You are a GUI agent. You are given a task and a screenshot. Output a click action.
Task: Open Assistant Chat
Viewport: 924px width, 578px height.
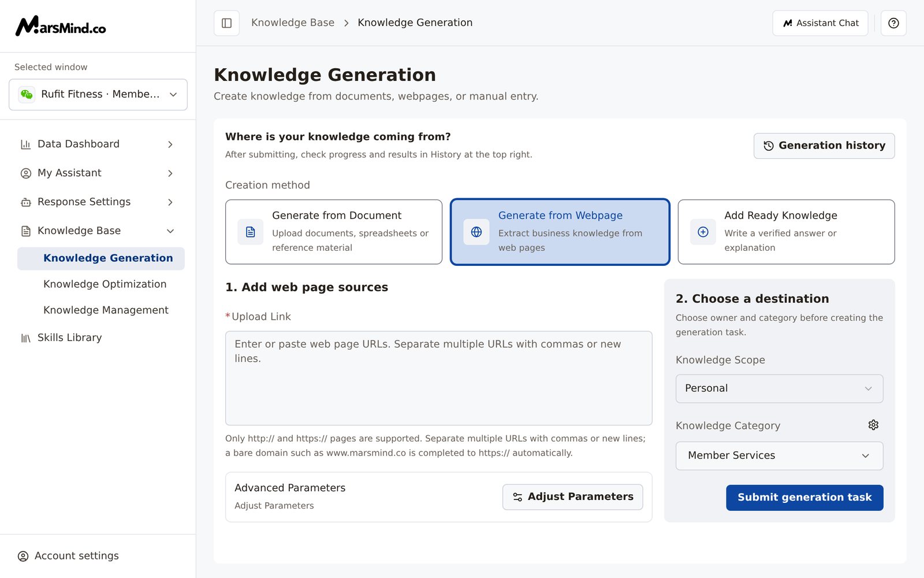(820, 23)
